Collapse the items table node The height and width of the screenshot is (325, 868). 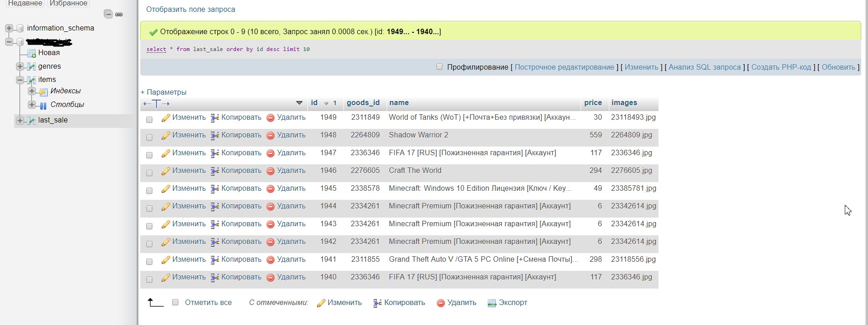point(20,80)
